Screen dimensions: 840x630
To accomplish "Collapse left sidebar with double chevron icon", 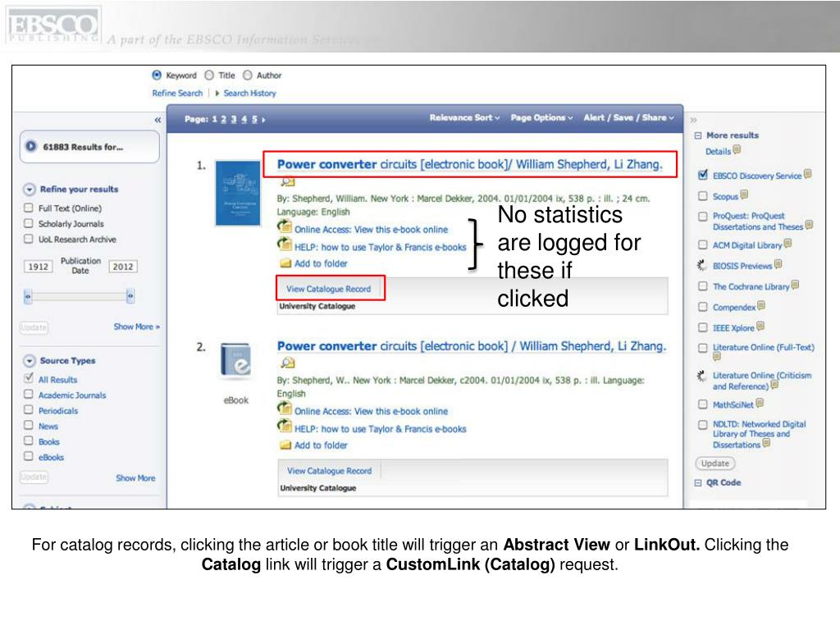I will [157, 120].
